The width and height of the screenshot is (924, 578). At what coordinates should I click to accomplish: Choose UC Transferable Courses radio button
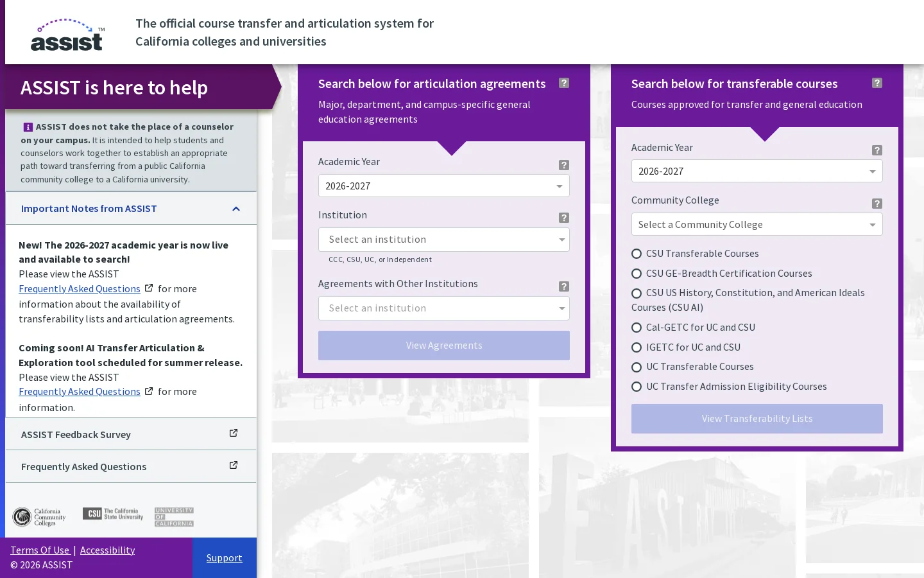[x=637, y=367]
